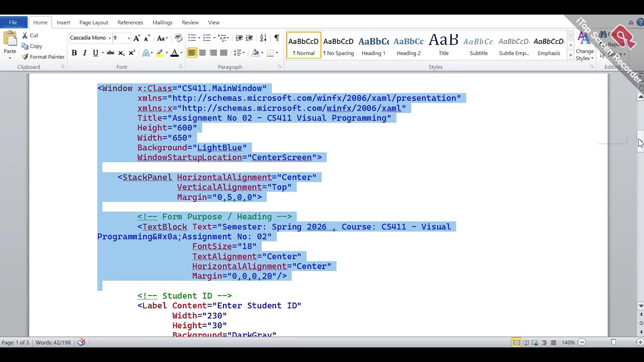
Task: Switch to the References tab
Action: click(x=130, y=22)
